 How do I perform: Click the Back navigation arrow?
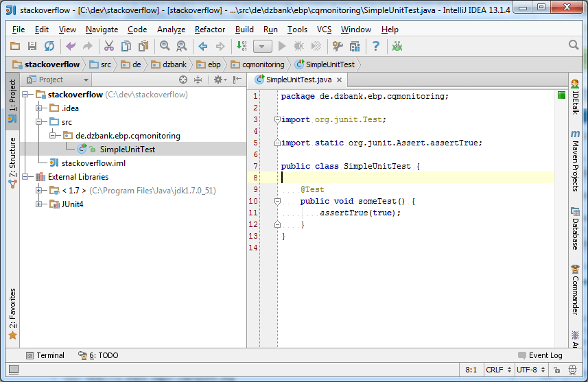point(203,46)
